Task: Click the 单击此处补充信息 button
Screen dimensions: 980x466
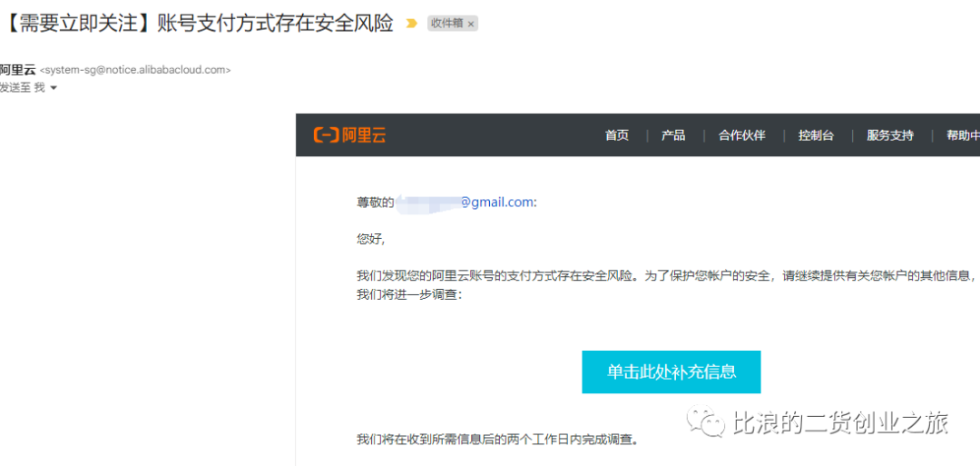Action: 671,372
